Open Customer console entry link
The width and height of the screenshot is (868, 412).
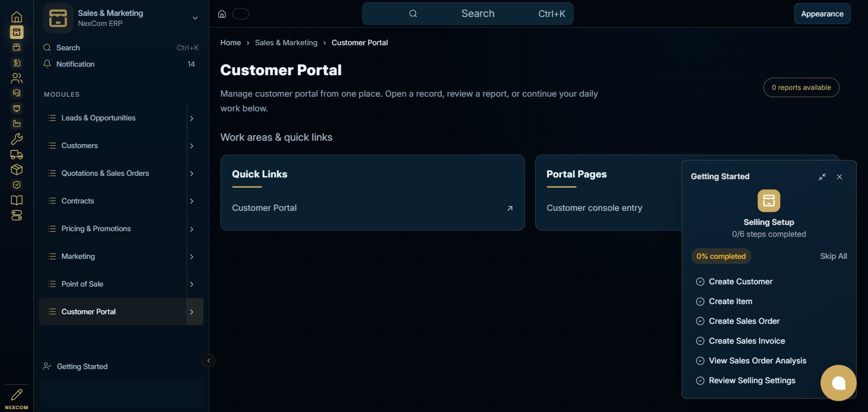point(594,208)
